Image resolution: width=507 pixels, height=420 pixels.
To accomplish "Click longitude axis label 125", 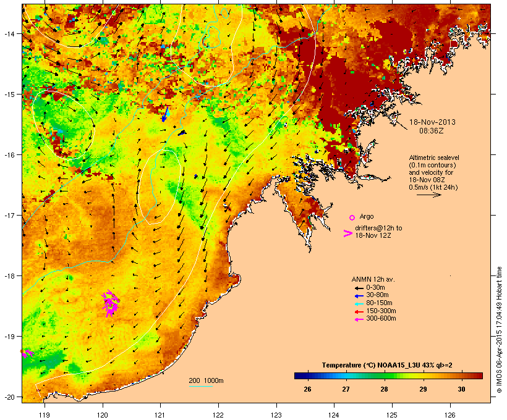I will tap(392, 415).
